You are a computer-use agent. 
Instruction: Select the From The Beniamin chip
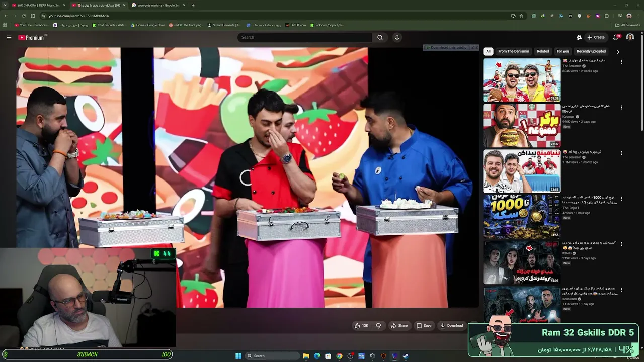click(514, 51)
